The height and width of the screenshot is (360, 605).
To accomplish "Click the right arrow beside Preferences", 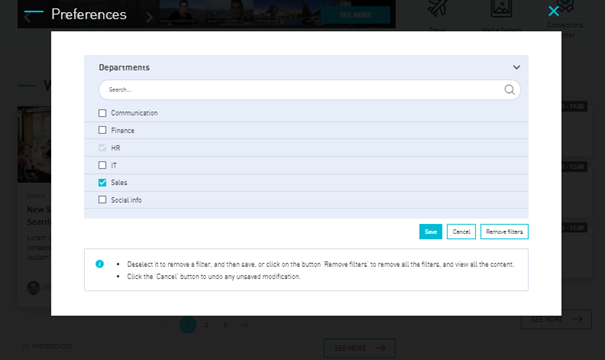I will click(x=149, y=17).
